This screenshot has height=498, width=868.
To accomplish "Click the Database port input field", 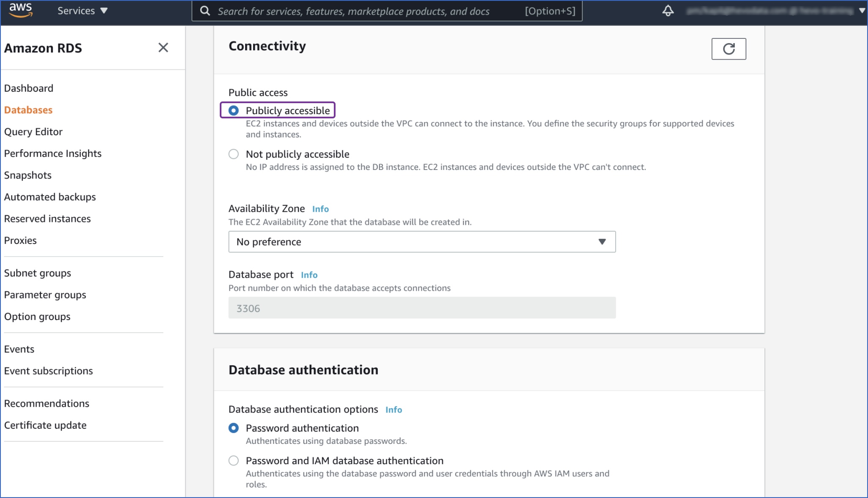I will coord(421,308).
